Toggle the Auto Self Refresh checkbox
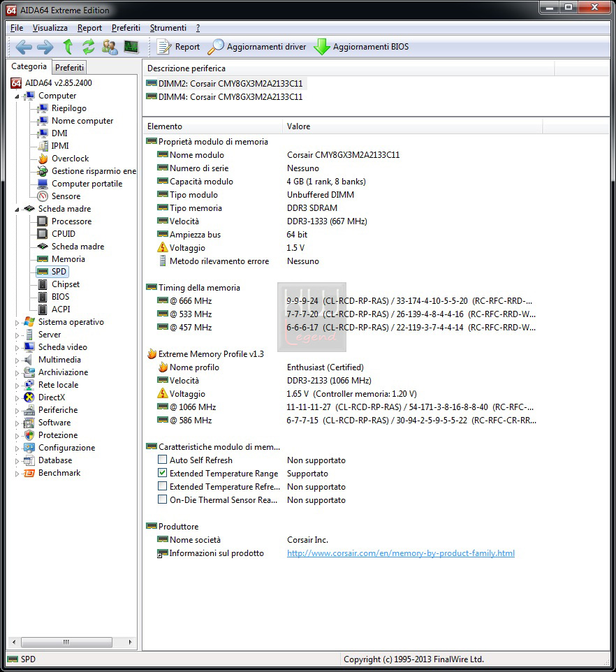 [x=162, y=460]
